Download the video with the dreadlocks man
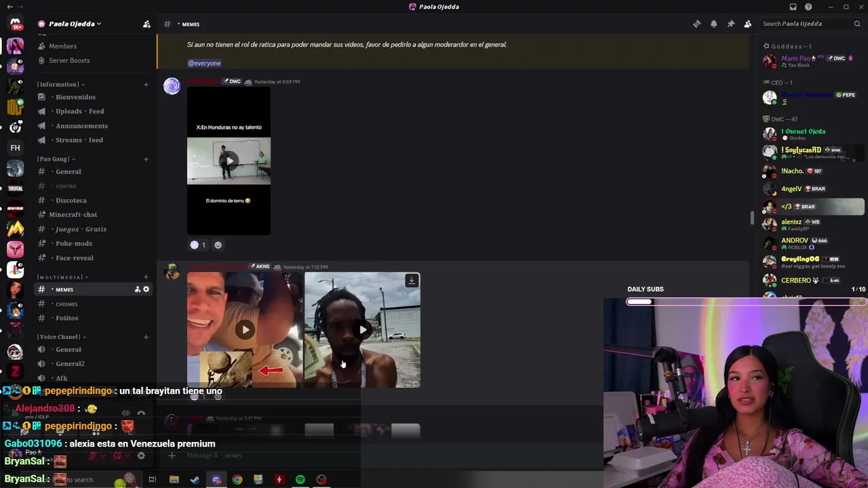 tap(412, 280)
